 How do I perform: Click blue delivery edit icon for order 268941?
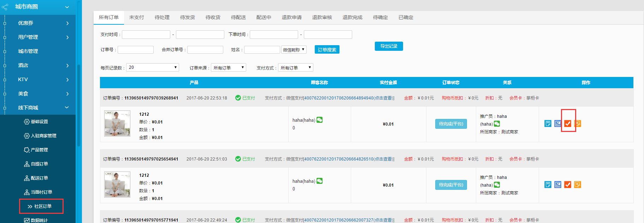pos(558,123)
